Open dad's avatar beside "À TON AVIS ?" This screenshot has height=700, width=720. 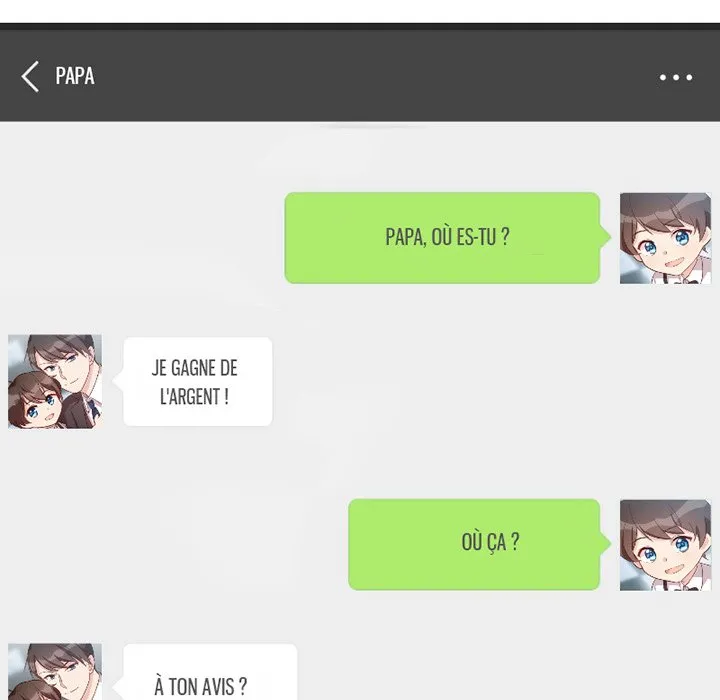(55, 671)
